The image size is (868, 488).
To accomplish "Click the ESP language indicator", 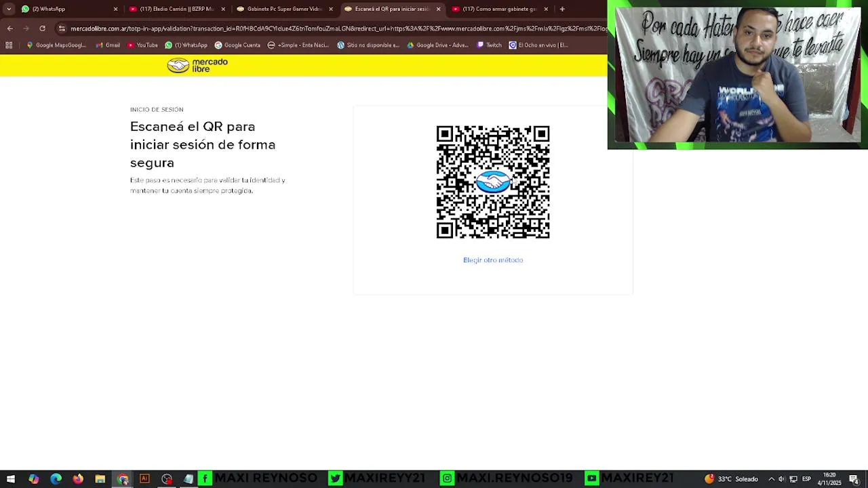I will coord(806,479).
